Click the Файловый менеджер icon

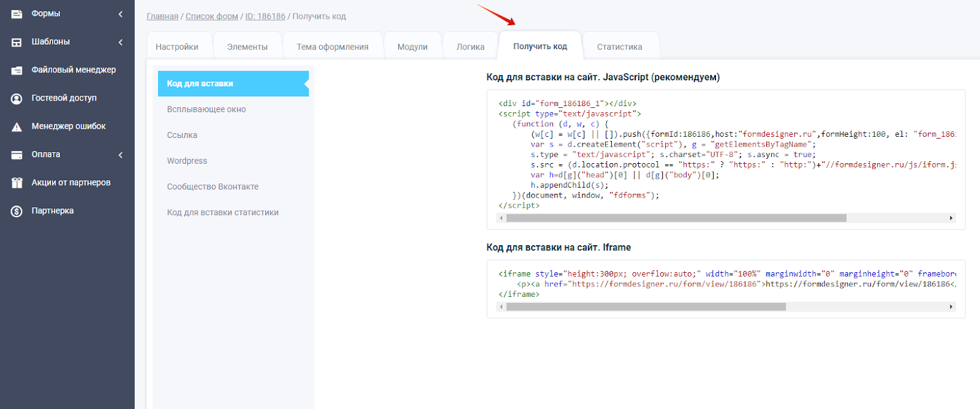pos(17,70)
